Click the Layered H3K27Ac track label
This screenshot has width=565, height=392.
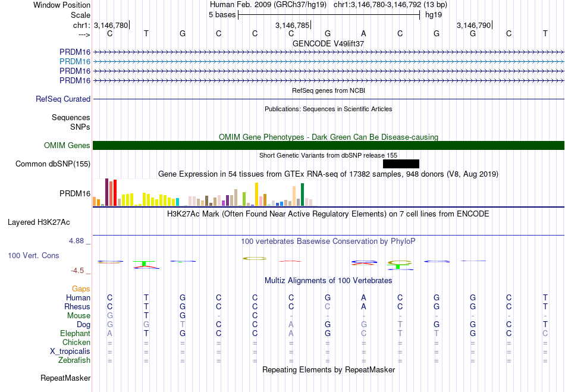39,222
